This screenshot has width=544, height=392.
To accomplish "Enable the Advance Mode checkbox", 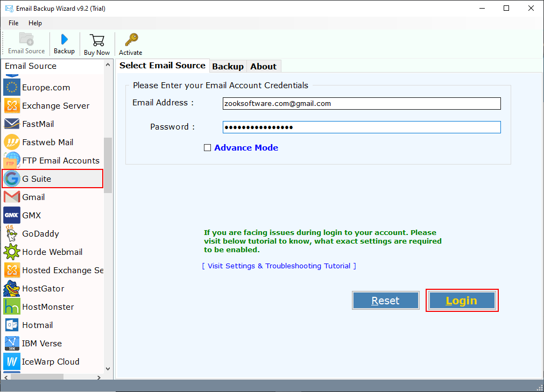I will click(208, 148).
